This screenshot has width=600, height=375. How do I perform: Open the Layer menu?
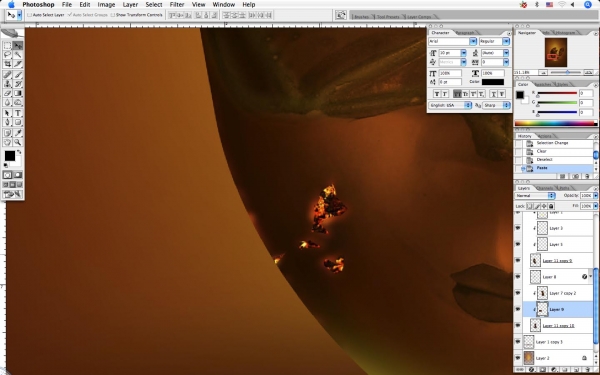[130, 5]
